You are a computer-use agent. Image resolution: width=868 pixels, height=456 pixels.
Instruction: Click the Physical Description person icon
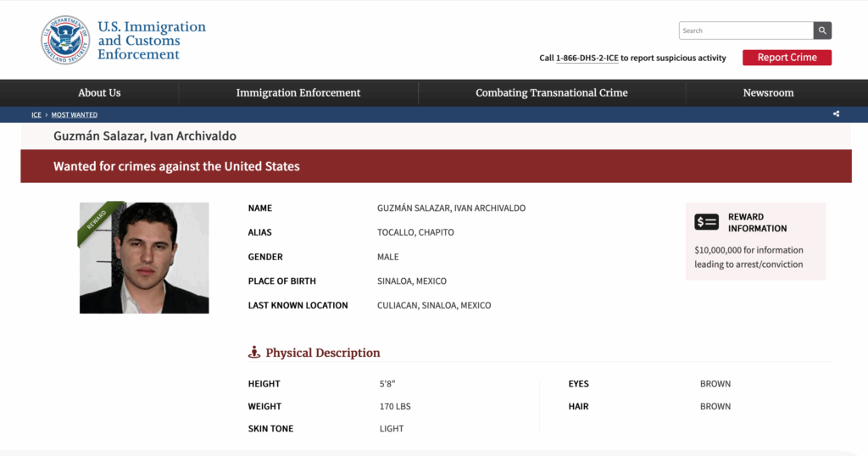pyautogui.click(x=254, y=353)
